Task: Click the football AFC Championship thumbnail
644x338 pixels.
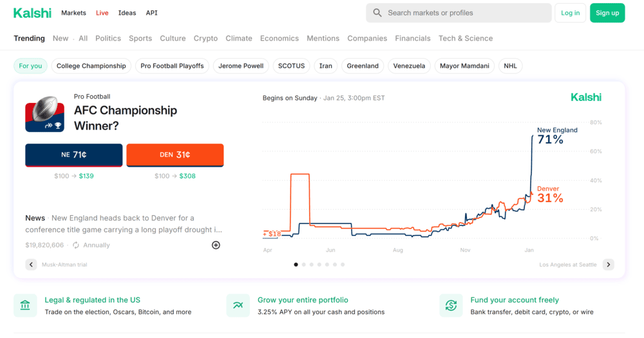Action: [45, 114]
